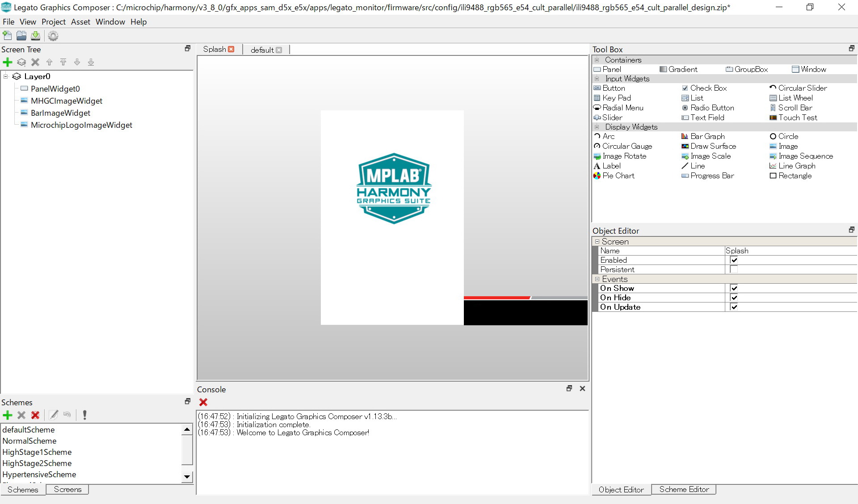Edit scheme with pencil icon
The image size is (858, 504).
(54, 415)
